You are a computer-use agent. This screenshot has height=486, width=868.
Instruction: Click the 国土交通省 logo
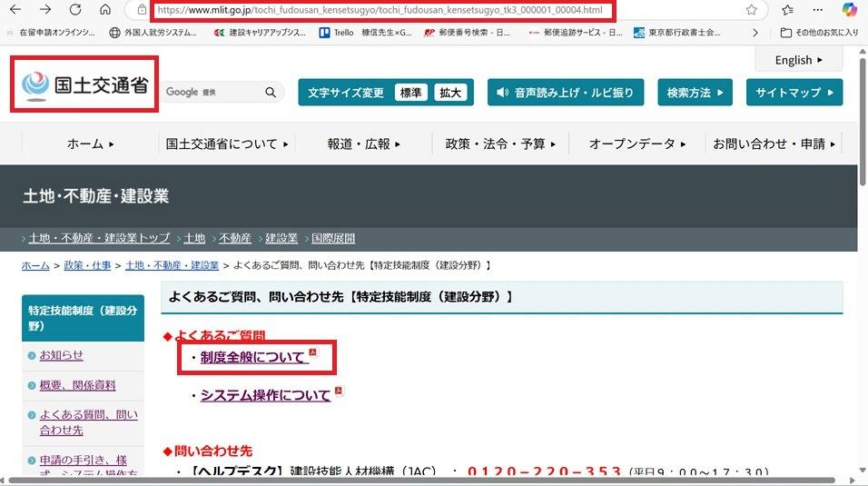point(84,85)
